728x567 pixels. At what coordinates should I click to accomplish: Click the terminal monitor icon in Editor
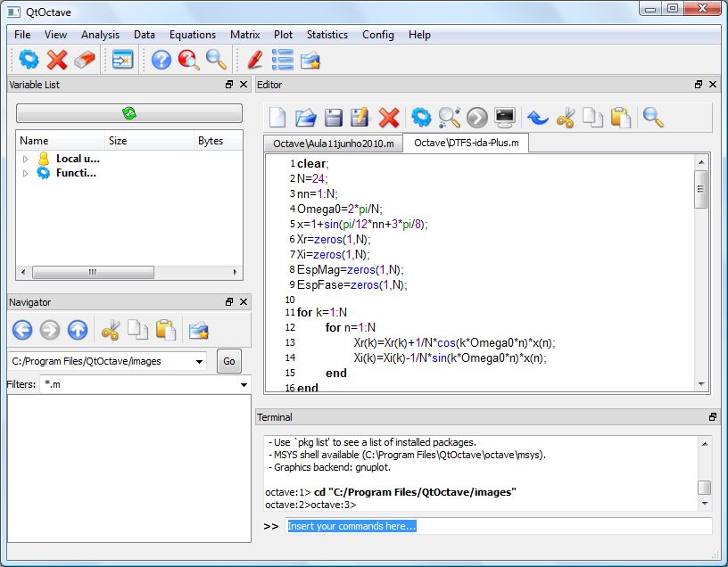[x=505, y=118]
